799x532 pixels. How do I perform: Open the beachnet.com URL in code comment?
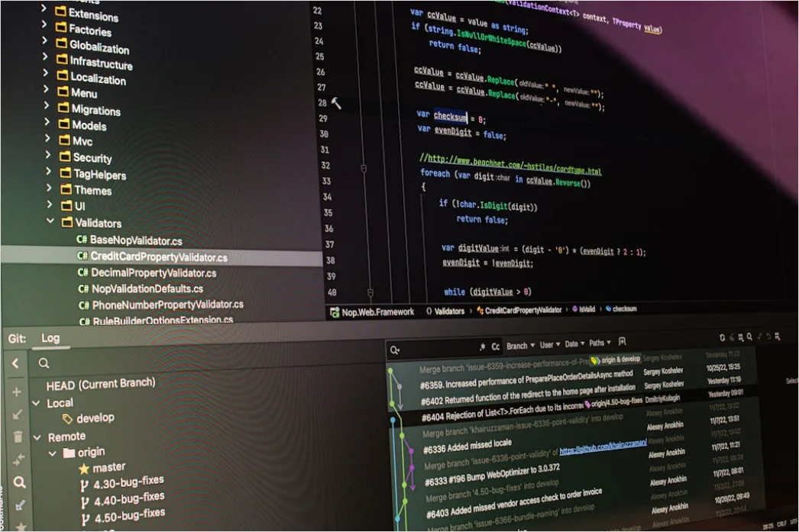tap(514, 166)
